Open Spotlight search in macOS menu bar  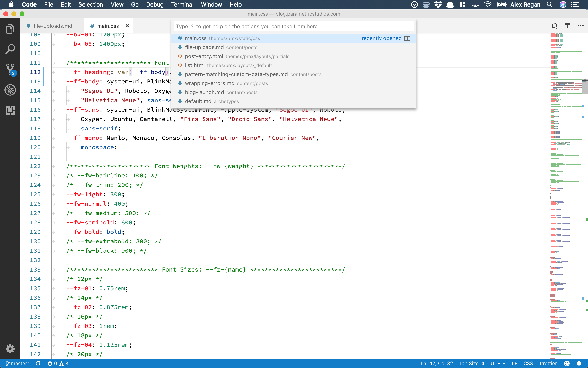[550, 5]
